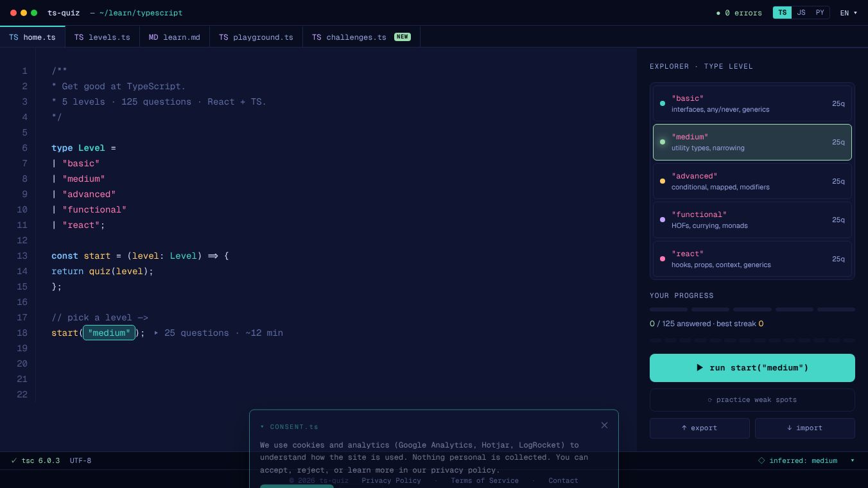The height and width of the screenshot is (488, 868).
Task: Click the "ts-quiz" title text
Action: [64, 13]
